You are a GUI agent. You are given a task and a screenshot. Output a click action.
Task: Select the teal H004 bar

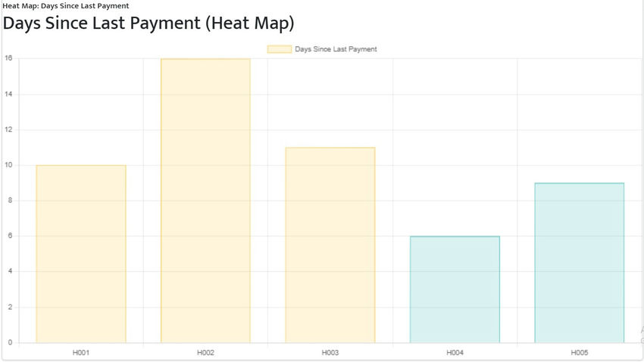455,289
